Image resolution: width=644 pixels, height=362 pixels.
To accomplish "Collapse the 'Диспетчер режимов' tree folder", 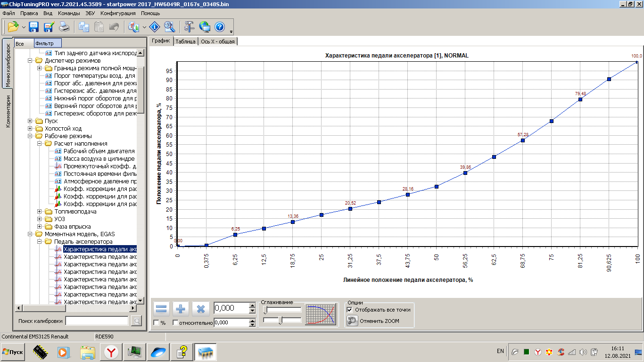I will click(30, 61).
